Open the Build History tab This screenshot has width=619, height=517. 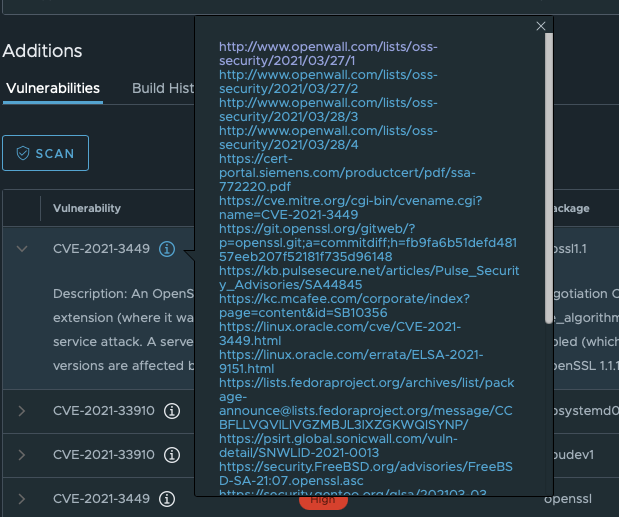(163, 88)
